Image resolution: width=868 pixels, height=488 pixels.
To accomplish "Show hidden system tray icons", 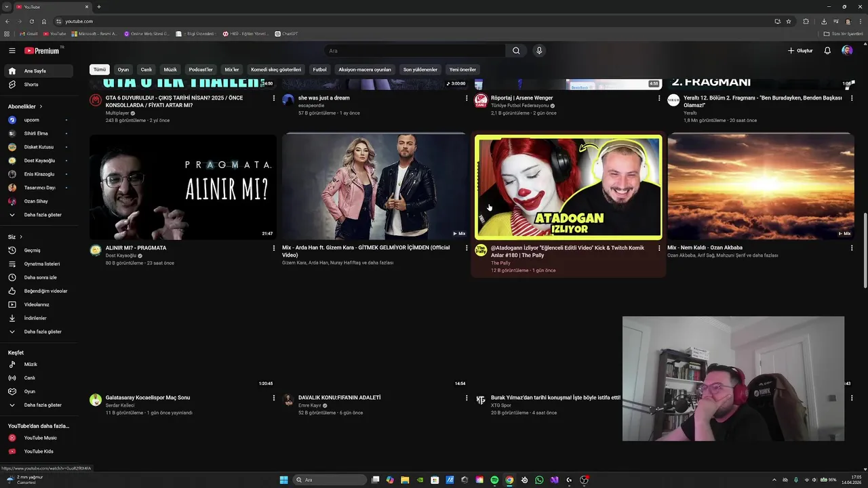I will click(x=774, y=480).
